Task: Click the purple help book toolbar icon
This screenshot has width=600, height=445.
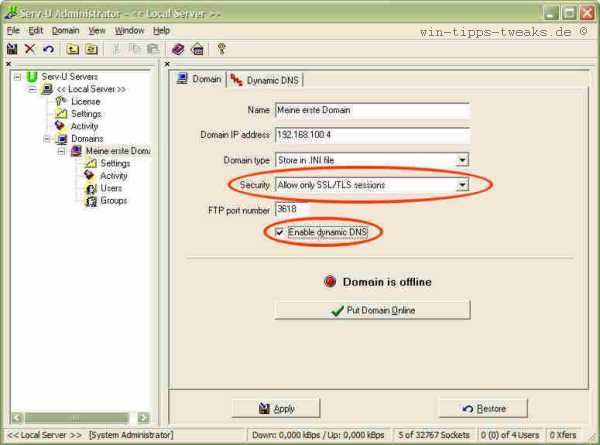Action: 178,49
